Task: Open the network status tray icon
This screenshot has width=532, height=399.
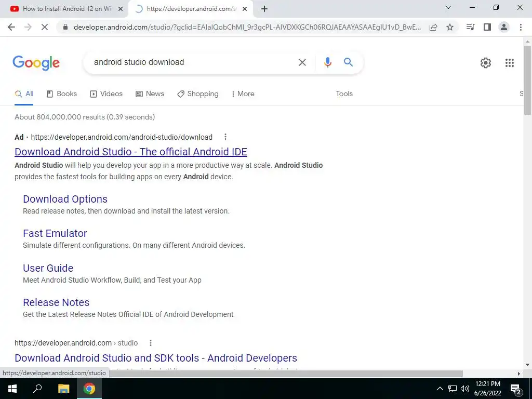Action: click(453, 389)
